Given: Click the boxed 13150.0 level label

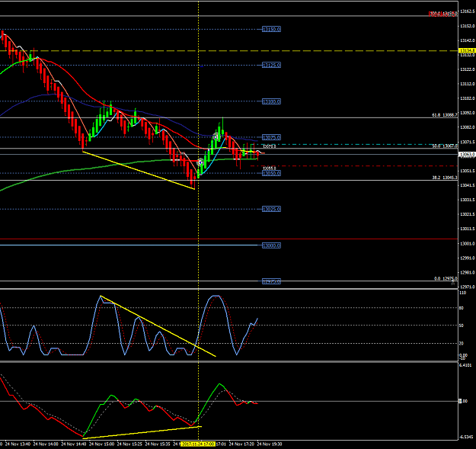Looking at the screenshot, I should 271,29.
